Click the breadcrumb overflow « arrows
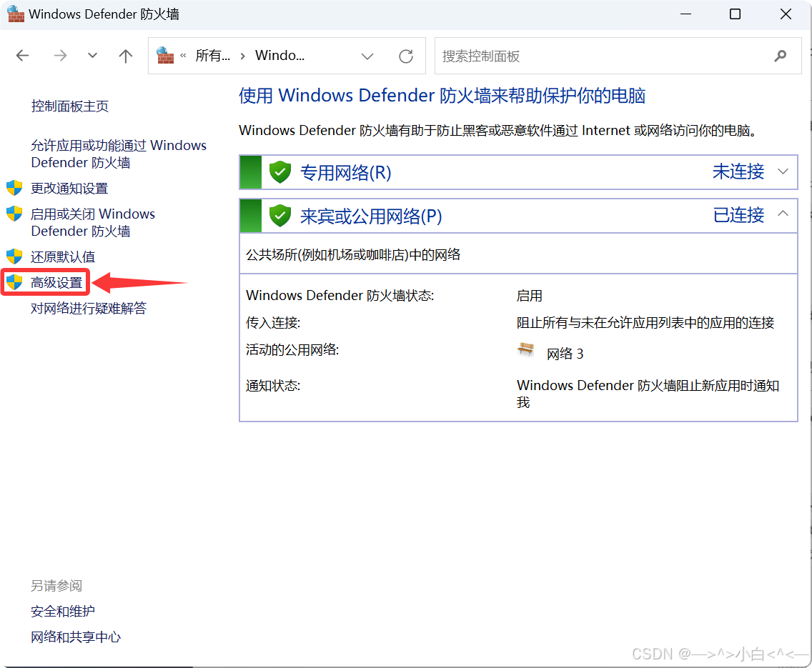Viewport: 812px width, 668px height. [183, 55]
